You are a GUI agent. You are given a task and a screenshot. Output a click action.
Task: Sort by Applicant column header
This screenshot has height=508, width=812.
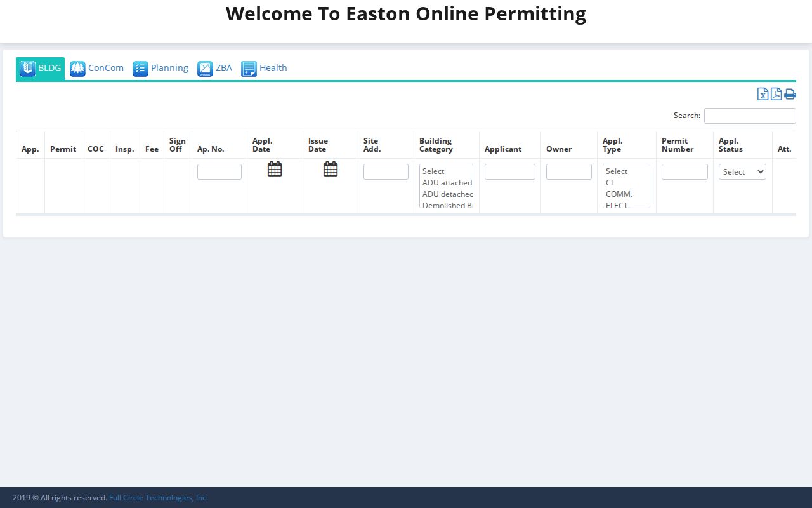click(x=510, y=145)
